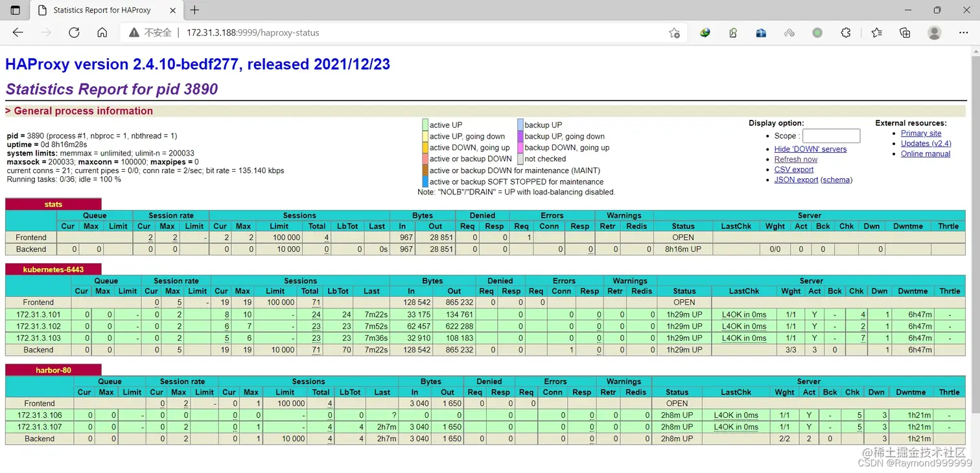The image size is (980, 473).
Task: Add this page to favorites
Action: 674,32
